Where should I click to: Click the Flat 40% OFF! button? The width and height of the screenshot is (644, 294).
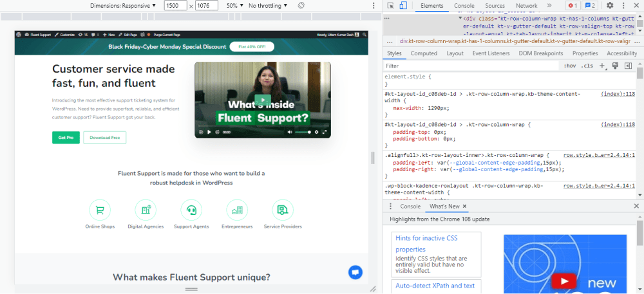point(252,47)
